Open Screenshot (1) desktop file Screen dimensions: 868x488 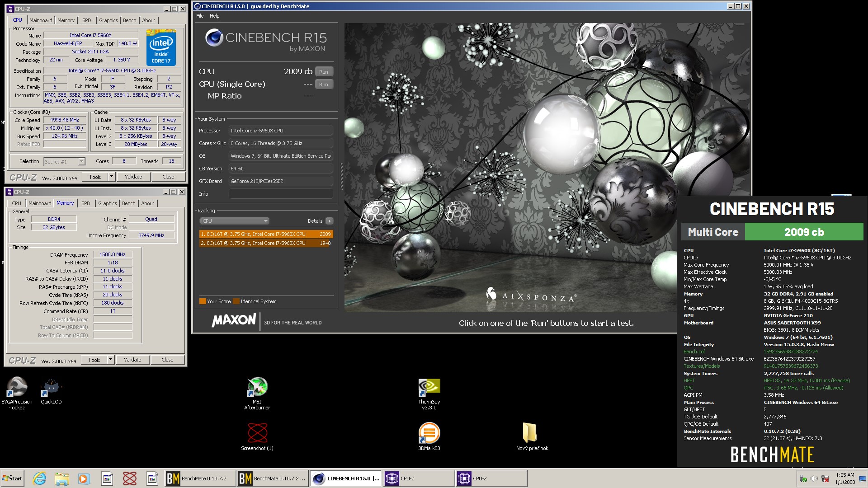coord(257,437)
